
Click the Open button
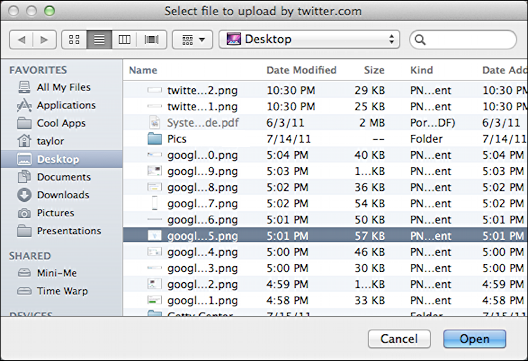(474, 339)
